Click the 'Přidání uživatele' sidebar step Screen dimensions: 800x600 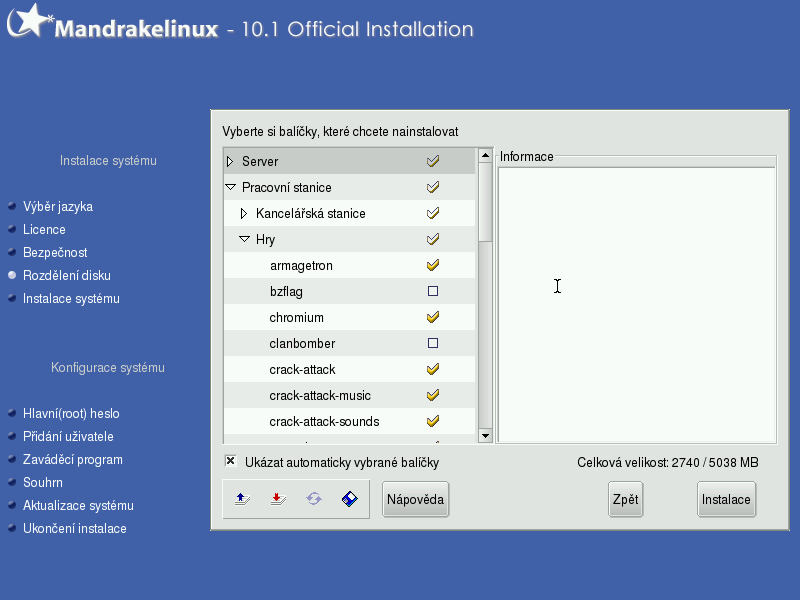68,437
